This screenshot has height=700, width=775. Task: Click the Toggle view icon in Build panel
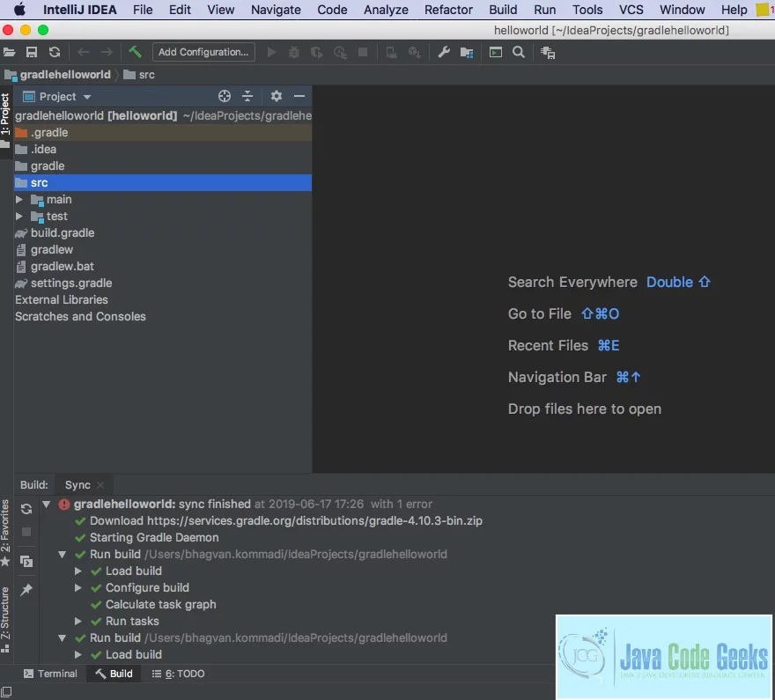26,561
